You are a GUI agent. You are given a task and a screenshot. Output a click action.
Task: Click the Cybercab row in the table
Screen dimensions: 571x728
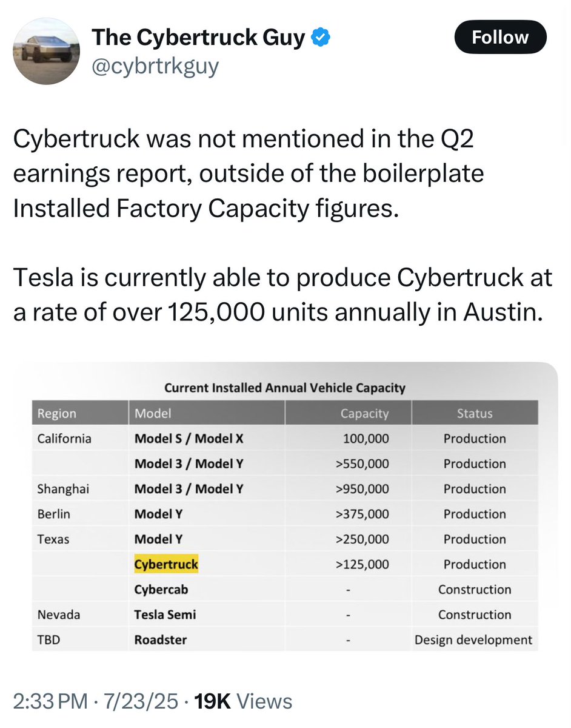285,589
